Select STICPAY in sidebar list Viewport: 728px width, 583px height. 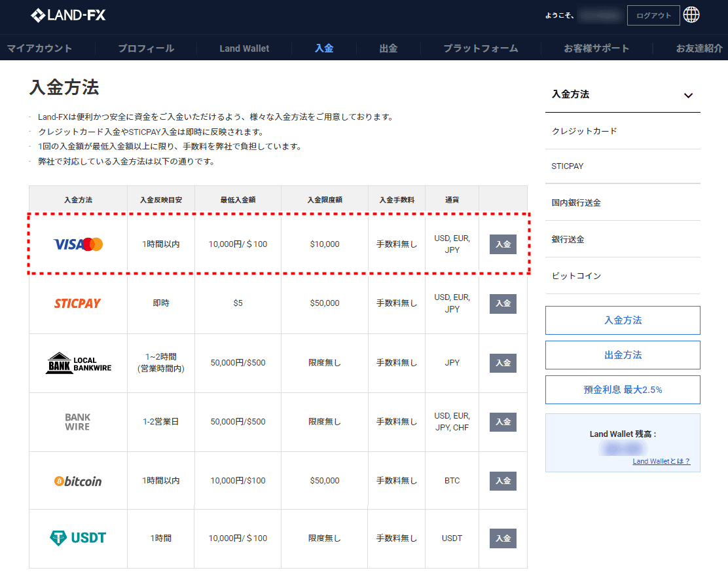pos(623,166)
